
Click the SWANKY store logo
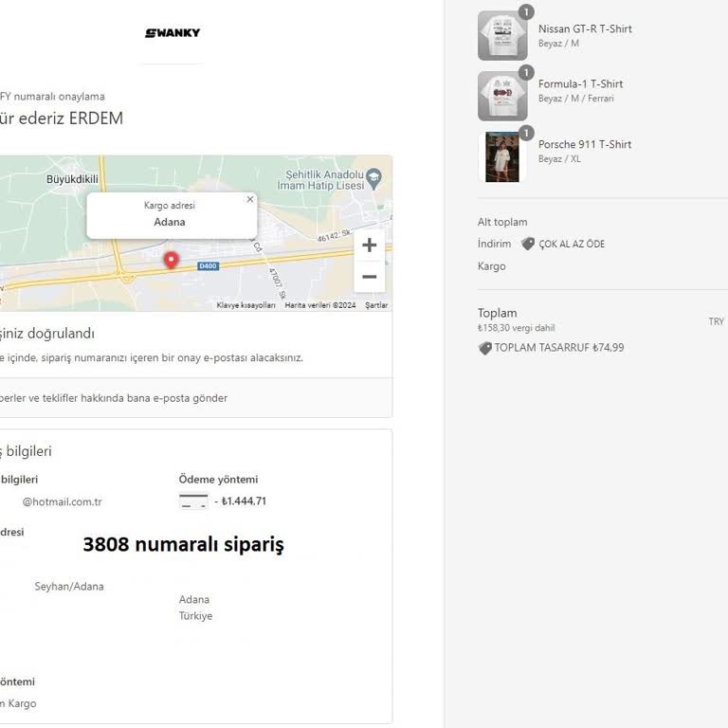click(x=173, y=33)
